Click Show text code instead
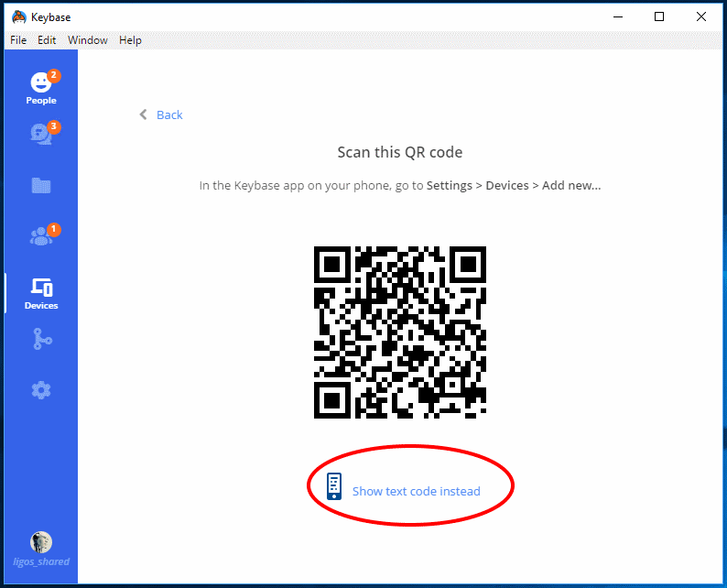The height and width of the screenshot is (588, 727). [417, 491]
